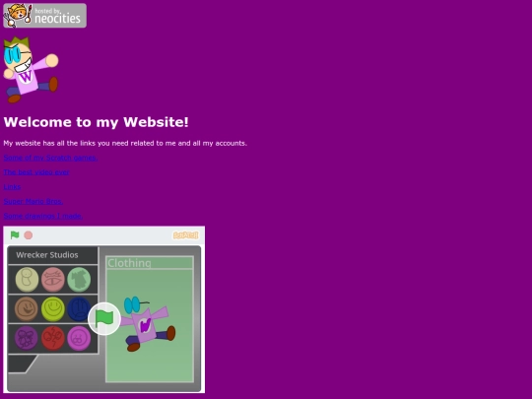Click the 'Welcome to my Website!' heading

point(96,122)
